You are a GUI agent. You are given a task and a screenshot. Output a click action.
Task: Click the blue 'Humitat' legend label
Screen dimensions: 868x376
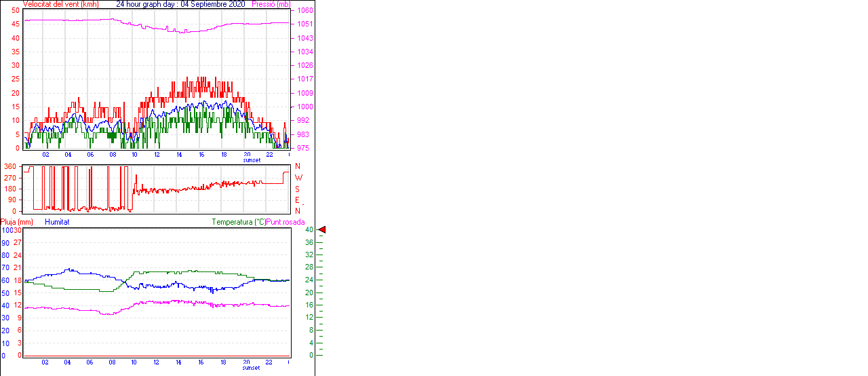pos(57,222)
